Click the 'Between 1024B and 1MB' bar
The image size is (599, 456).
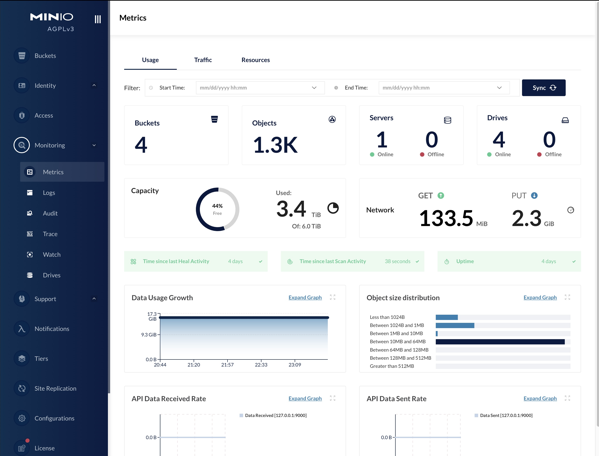[455, 325]
